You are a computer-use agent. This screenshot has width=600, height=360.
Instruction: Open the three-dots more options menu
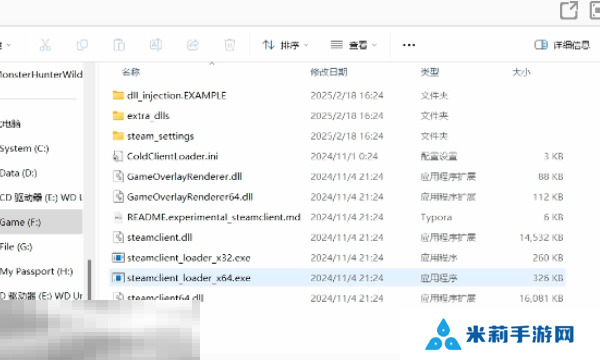point(409,45)
